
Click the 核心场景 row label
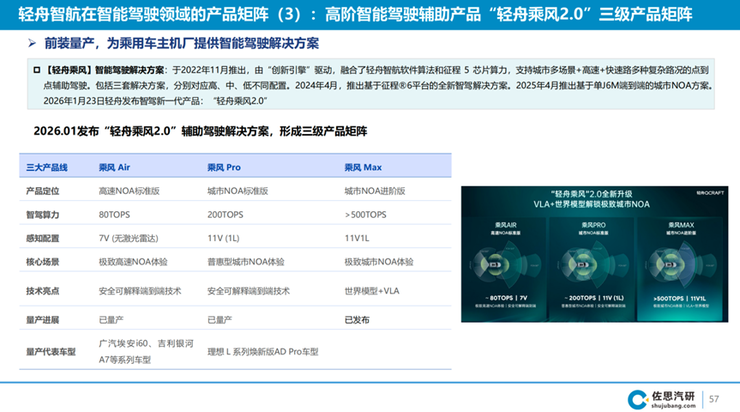42,261
